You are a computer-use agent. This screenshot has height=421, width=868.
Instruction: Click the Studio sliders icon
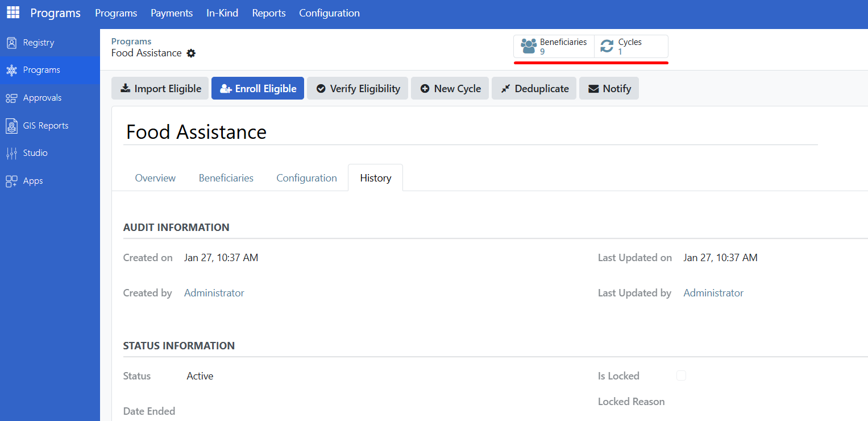tap(11, 153)
